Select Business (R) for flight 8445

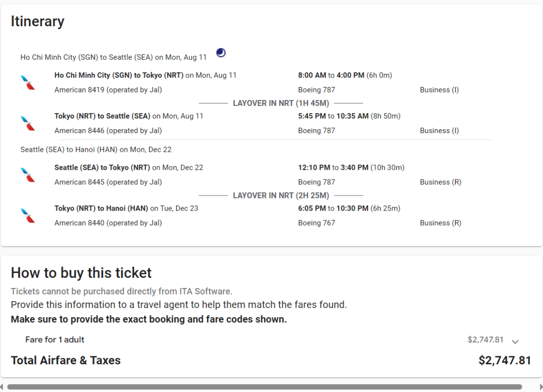(x=440, y=182)
